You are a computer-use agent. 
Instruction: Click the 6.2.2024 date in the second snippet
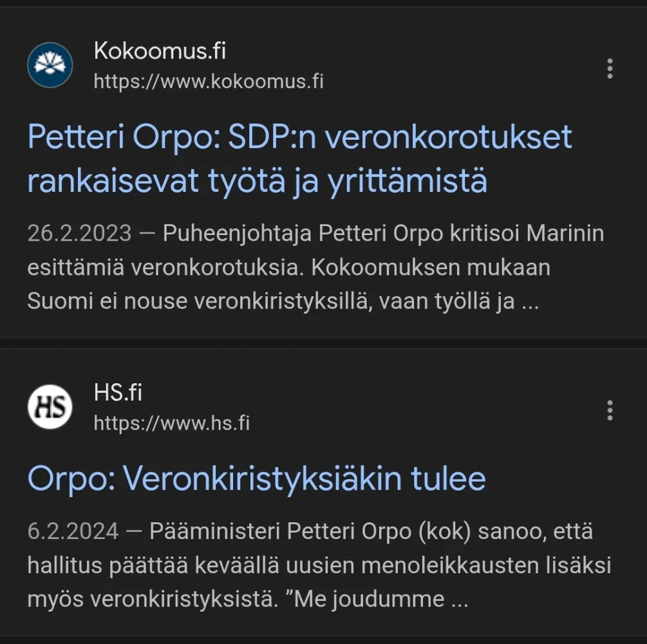pos(73,532)
